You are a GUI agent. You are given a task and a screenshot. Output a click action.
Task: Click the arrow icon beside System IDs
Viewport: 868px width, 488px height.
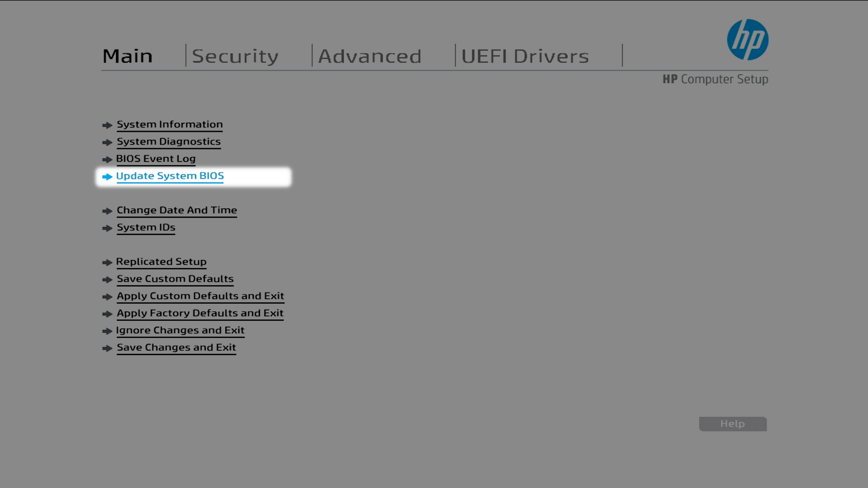(x=108, y=228)
